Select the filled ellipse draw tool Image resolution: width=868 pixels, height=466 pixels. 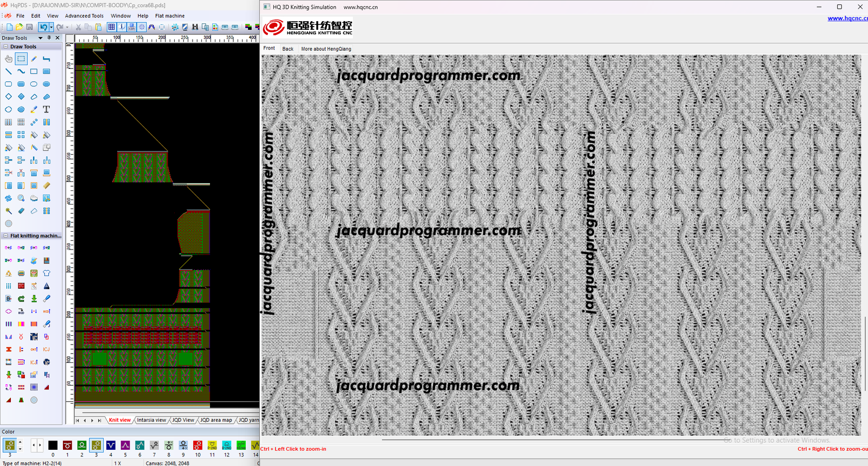point(47,84)
